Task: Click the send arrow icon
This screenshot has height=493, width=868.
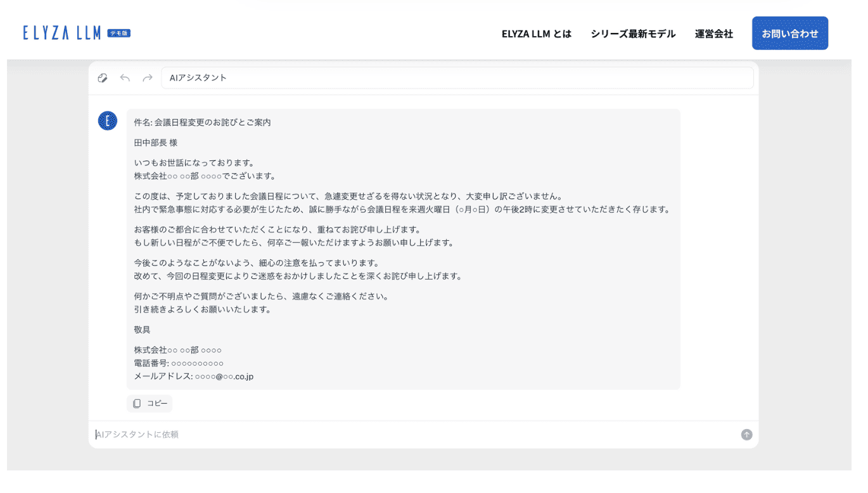Action: pyautogui.click(x=746, y=435)
